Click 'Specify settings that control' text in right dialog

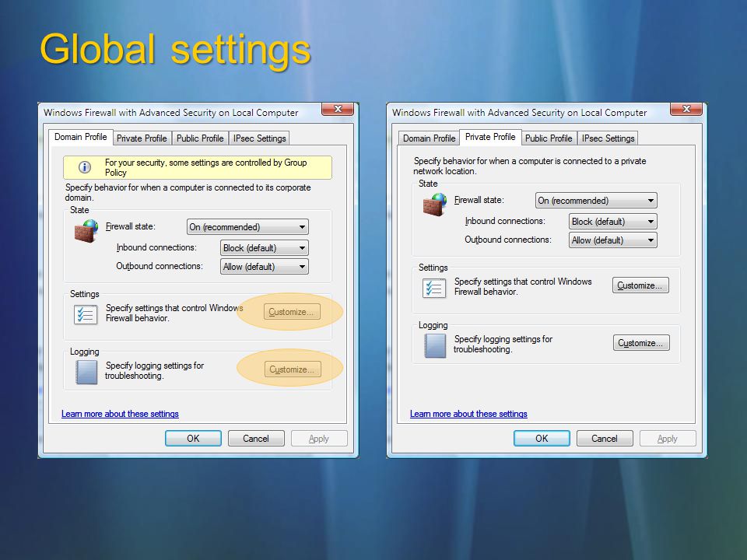(523, 287)
